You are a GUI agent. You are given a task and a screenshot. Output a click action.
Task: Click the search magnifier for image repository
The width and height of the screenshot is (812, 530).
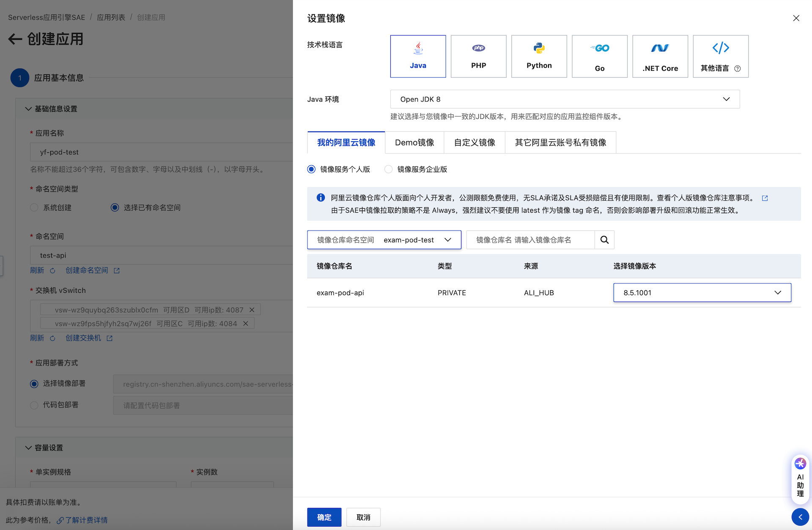click(604, 240)
